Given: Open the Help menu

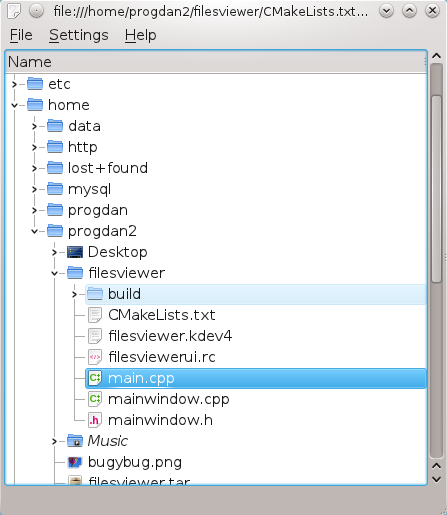Looking at the screenshot, I should (140, 35).
